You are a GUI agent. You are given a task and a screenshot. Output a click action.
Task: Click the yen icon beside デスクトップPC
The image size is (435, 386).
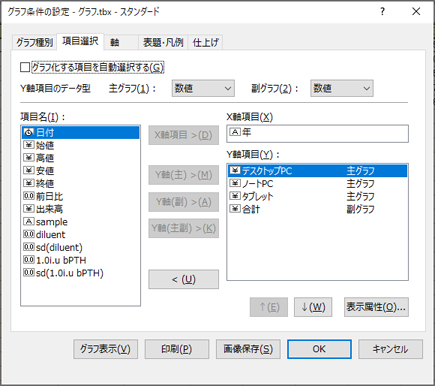click(x=235, y=171)
